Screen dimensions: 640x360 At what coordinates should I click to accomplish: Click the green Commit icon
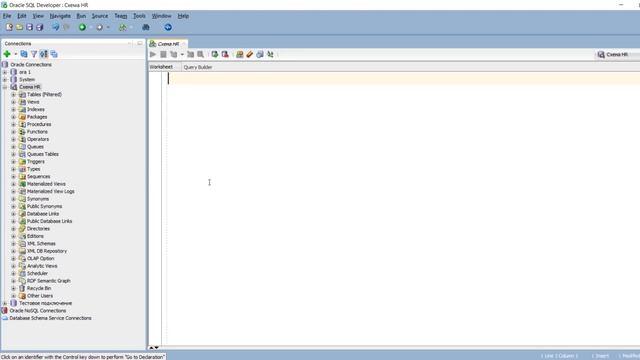[x=215, y=54]
